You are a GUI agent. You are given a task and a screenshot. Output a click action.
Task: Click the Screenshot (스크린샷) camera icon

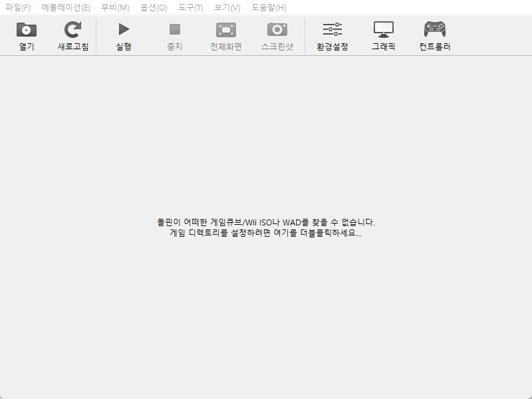(277, 29)
